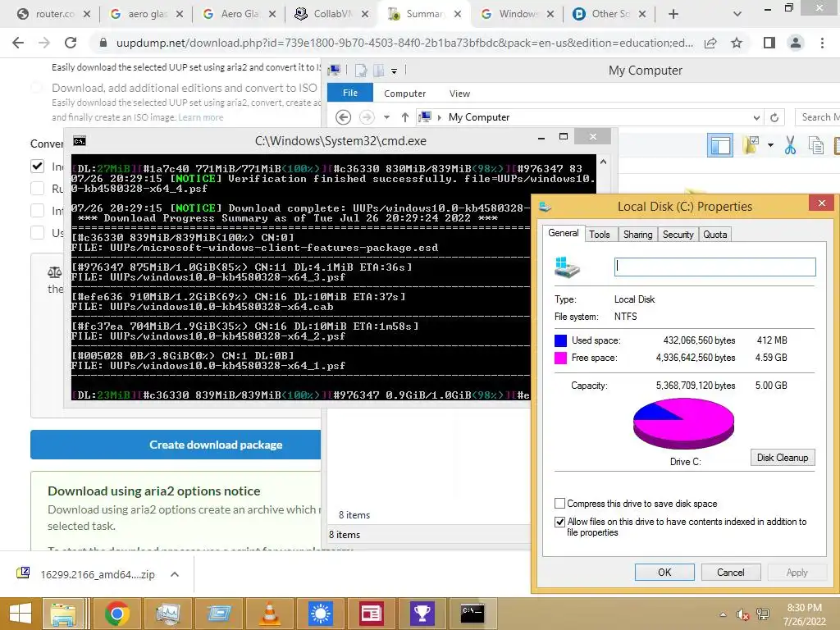Image resolution: width=840 pixels, height=630 pixels.
Task: Check the fourth conversion option starting with Us
Action: tap(37, 232)
